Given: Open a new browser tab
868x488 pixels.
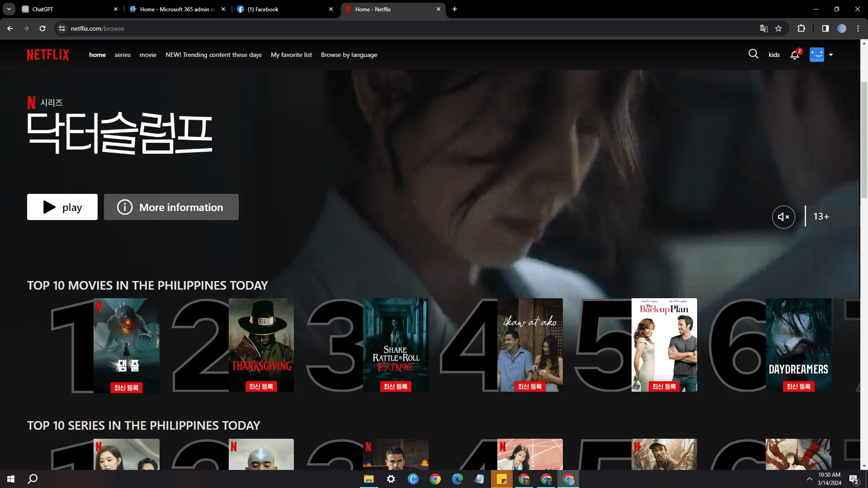Looking at the screenshot, I should tap(455, 9).
